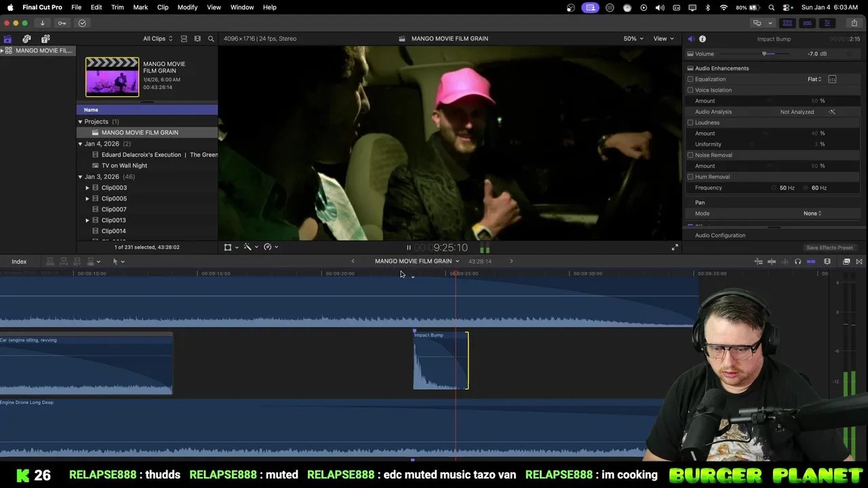Enable Loudness checkbox
The image size is (868, 488).
690,123
